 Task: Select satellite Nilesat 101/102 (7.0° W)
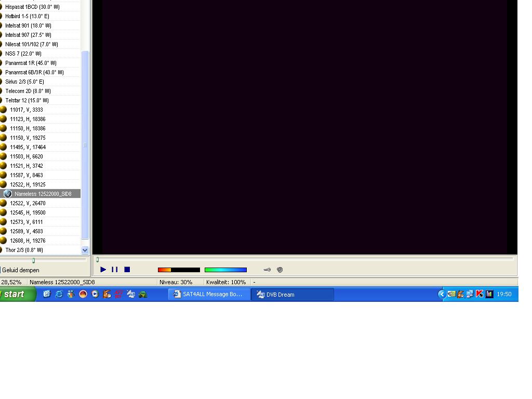pos(32,44)
